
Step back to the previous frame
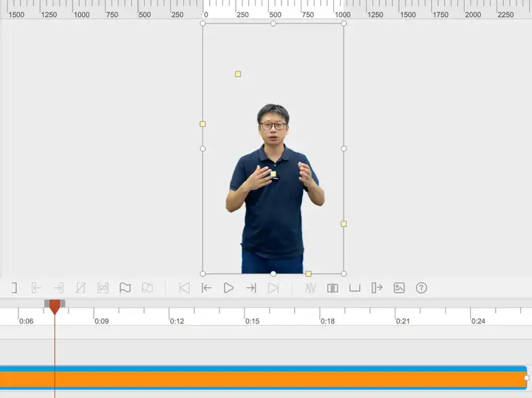[206, 288]
